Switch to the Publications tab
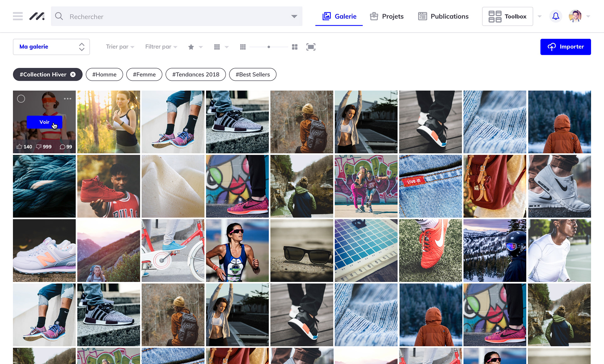The width and height of the screenshot is (604, 364). (443, 16)
